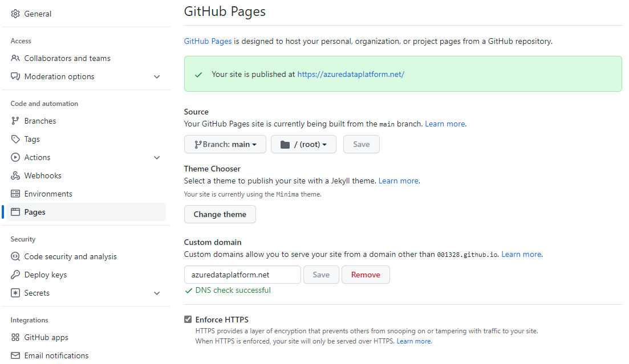Click the Code security and analysis icon
Viewport: 629px width, 364px height.
click(x=15, y=256)
